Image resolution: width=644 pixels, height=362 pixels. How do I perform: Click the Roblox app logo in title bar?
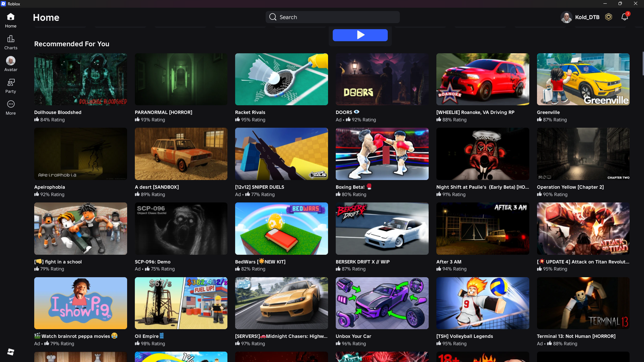(3, 4)
